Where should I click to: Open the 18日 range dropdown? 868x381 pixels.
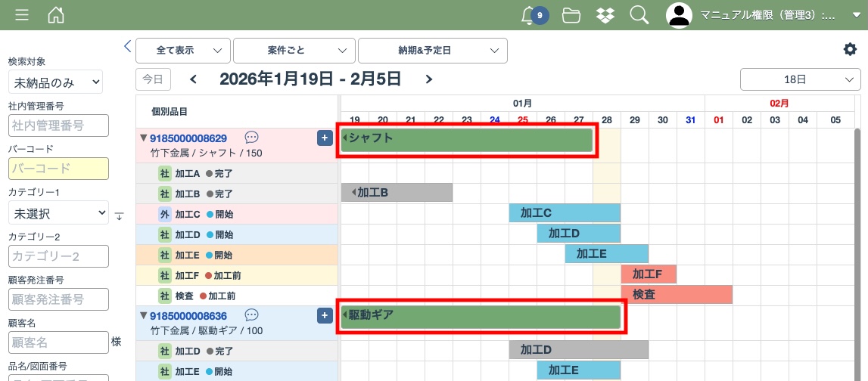coord(800,79)
